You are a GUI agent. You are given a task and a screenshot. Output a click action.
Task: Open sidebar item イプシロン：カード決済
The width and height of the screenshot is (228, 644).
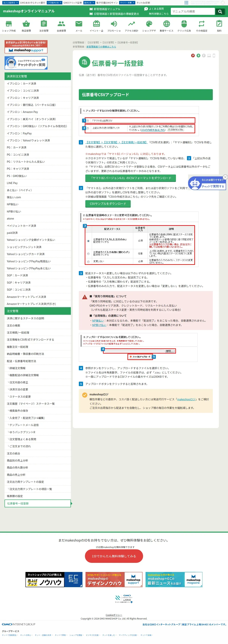tap(37, 83)
